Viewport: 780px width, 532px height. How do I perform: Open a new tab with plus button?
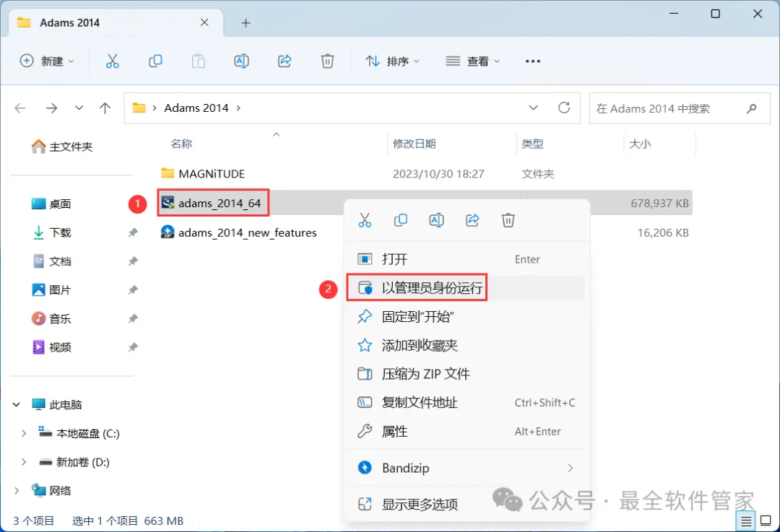(246, 23)
